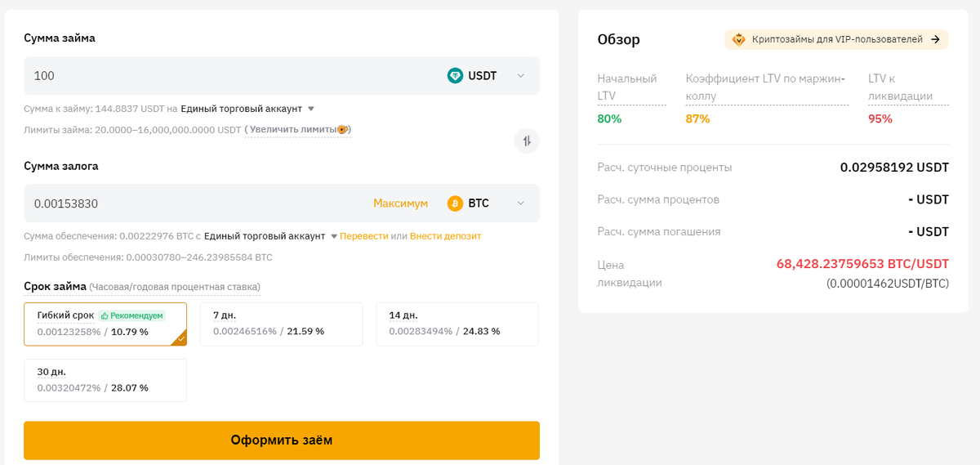
Task: Open the Внести депозит link
Action: 445,236
